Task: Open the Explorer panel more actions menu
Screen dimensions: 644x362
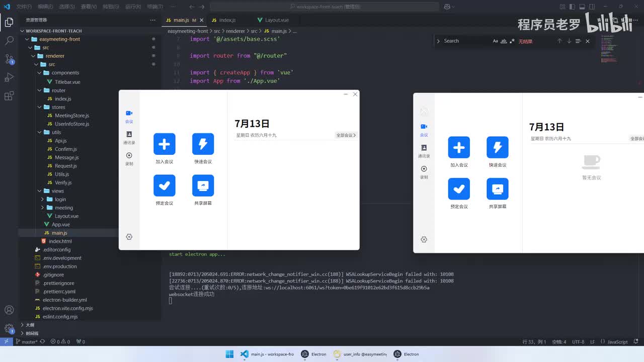Action: coord(153,20)
